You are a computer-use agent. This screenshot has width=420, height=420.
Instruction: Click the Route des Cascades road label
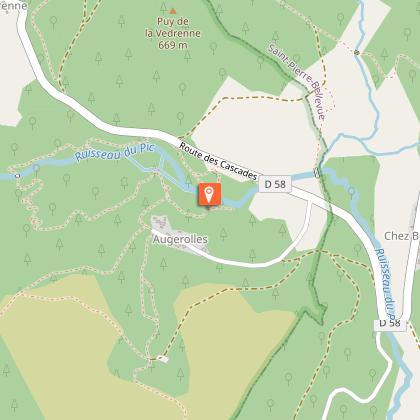[x=219, y=161]
